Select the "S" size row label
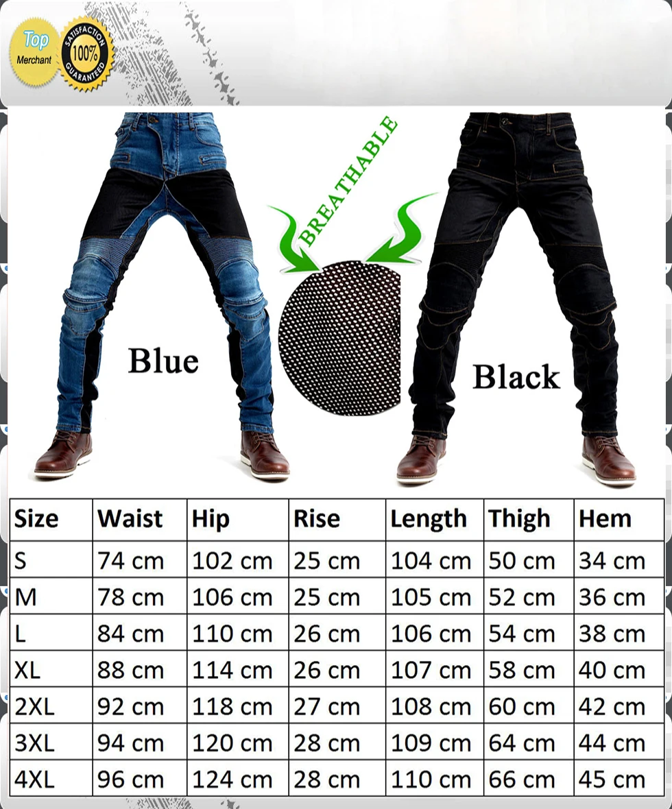 click(20, 561)
